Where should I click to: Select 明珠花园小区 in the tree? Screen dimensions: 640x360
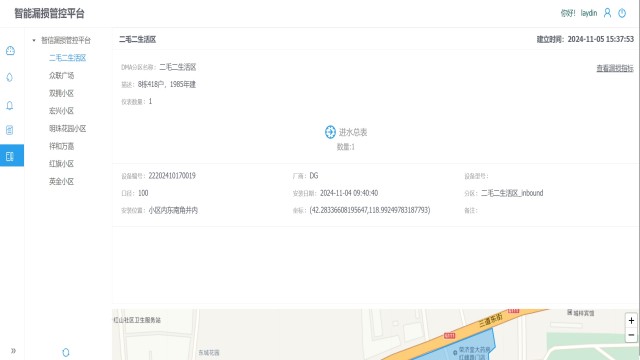(67, 129)
